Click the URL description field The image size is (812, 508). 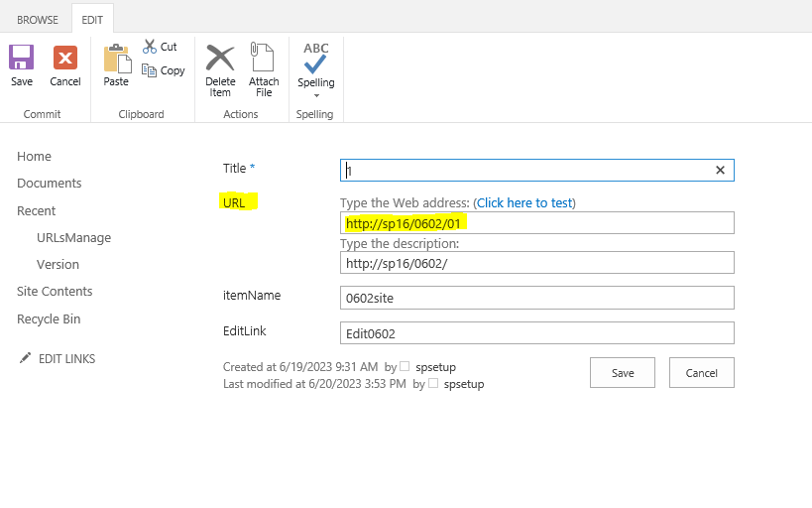pos(537,263)
